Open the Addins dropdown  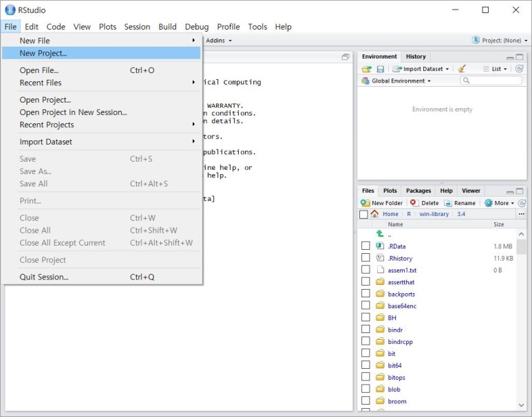(x=219, y=41)
